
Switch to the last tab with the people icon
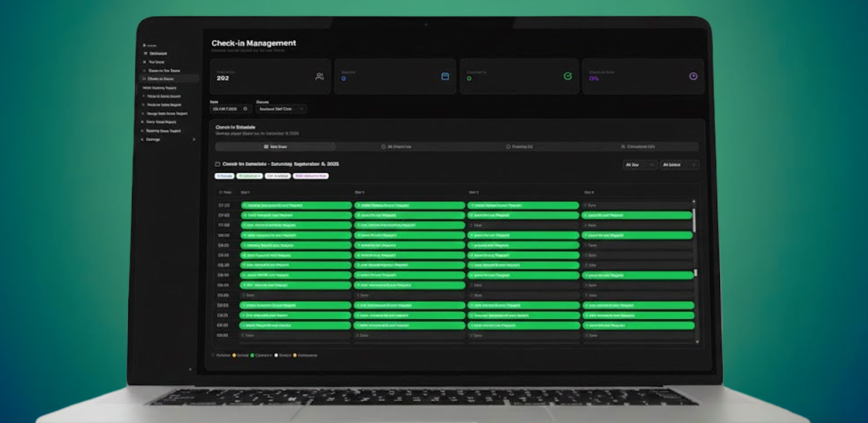637,147
